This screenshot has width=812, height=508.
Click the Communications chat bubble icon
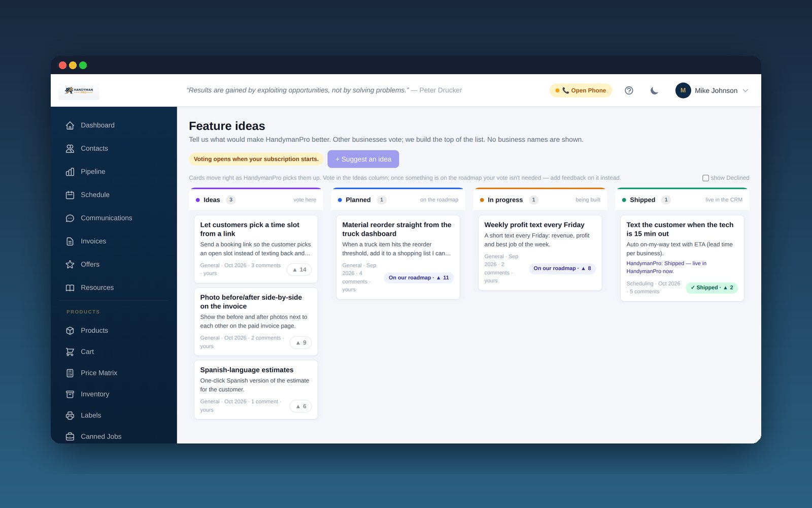(x=70, y=218)
